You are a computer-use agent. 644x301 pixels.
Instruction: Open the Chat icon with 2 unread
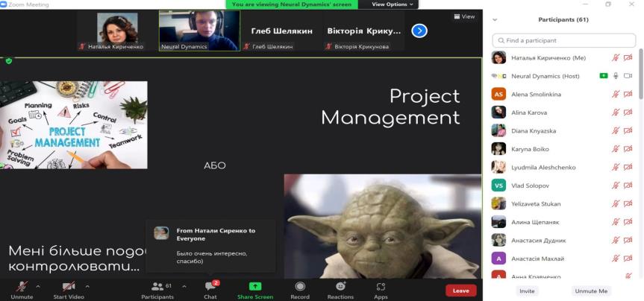click(x=210, y=286)
